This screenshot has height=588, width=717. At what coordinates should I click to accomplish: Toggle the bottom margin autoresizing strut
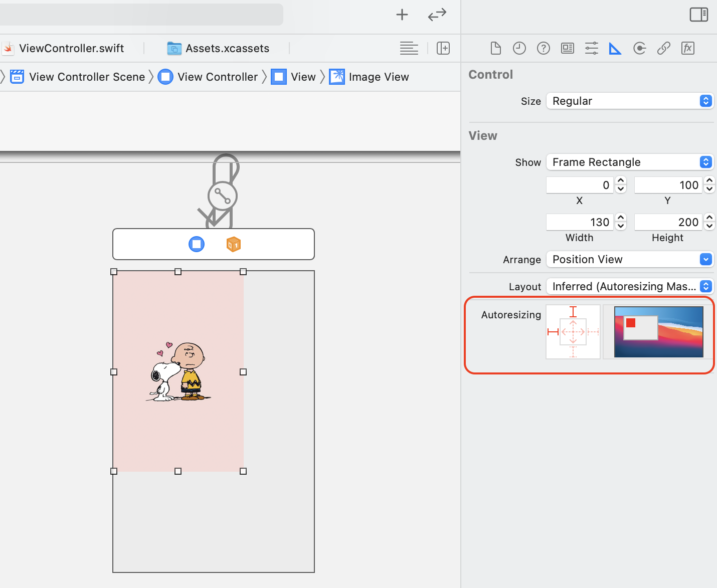coord(573,351)
